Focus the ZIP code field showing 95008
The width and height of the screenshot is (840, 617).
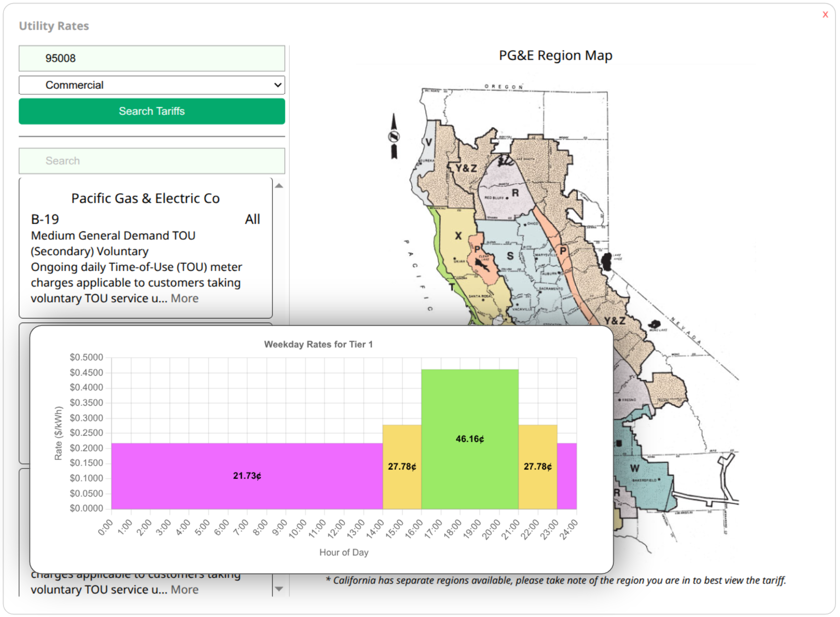151,58
